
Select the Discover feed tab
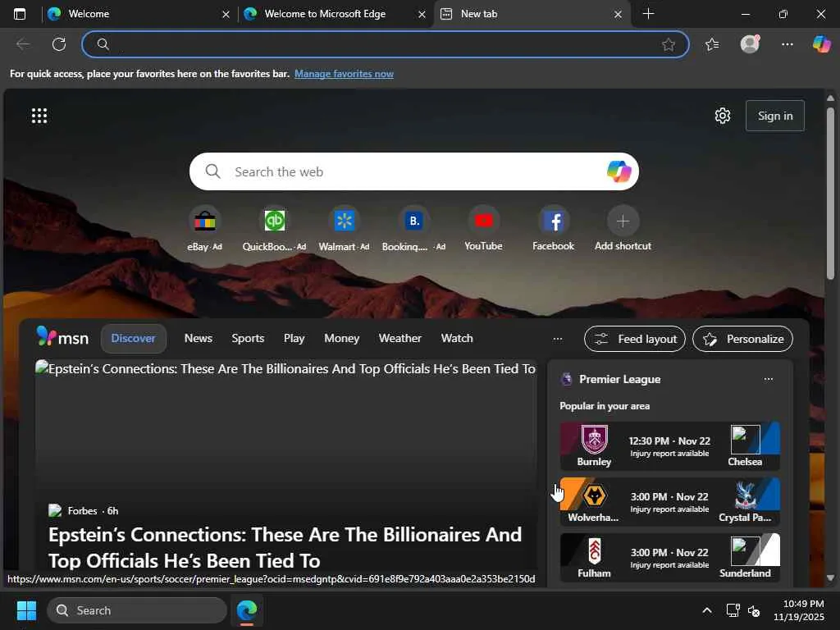pyautogui.click(x=134, y=339)
